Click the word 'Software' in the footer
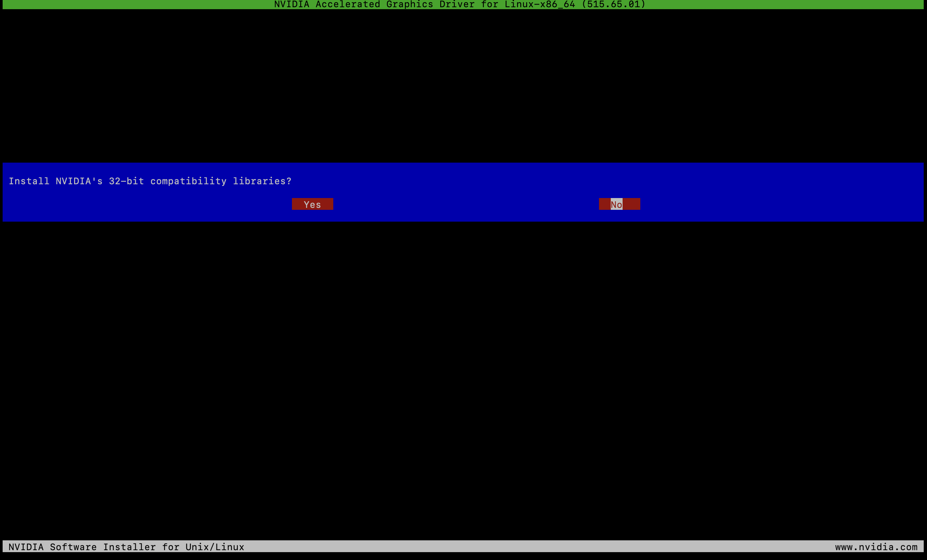 coord(73,547)
